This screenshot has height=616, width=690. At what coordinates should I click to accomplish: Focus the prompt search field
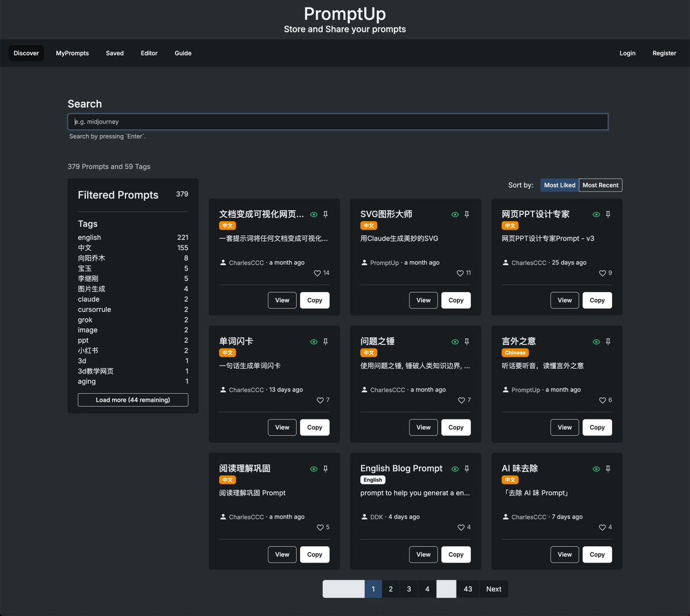[338, 121]
